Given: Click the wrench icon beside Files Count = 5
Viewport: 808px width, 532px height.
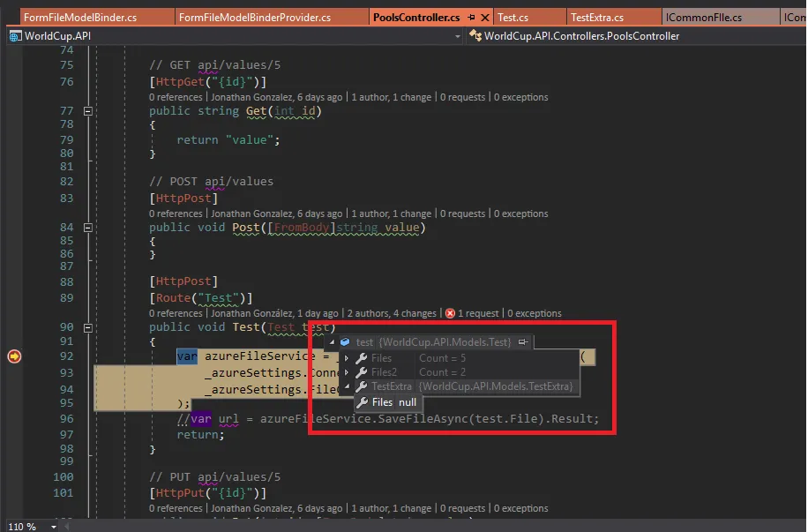Looking at the screenshot, I should tap(362, 358).
